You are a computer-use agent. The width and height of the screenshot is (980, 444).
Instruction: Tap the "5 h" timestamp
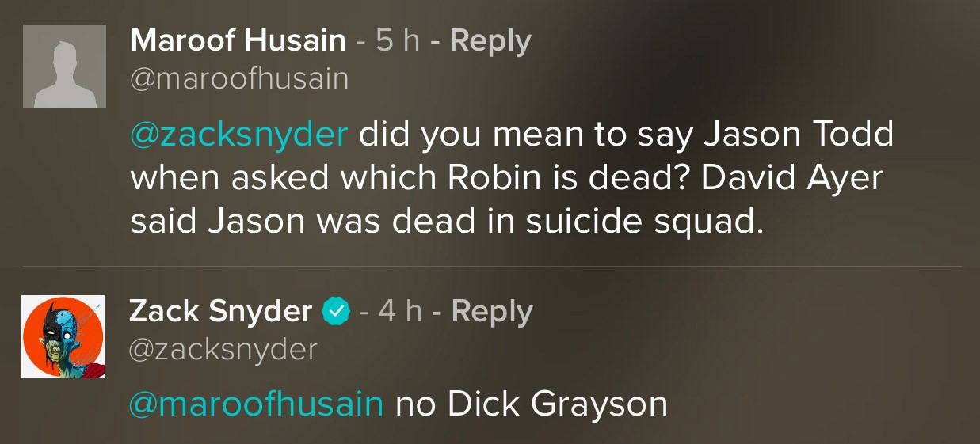tap(397, 40)
